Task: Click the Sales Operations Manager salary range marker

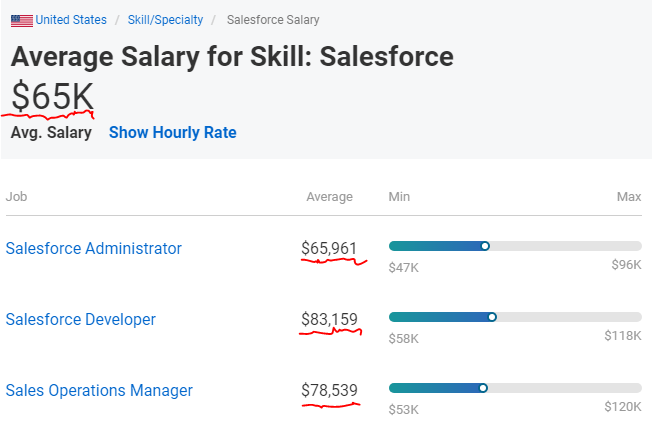Action: (x=483, y=388)
